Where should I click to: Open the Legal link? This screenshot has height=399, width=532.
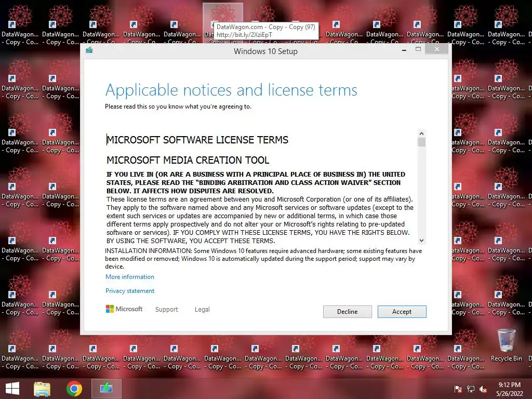[202, 310]
